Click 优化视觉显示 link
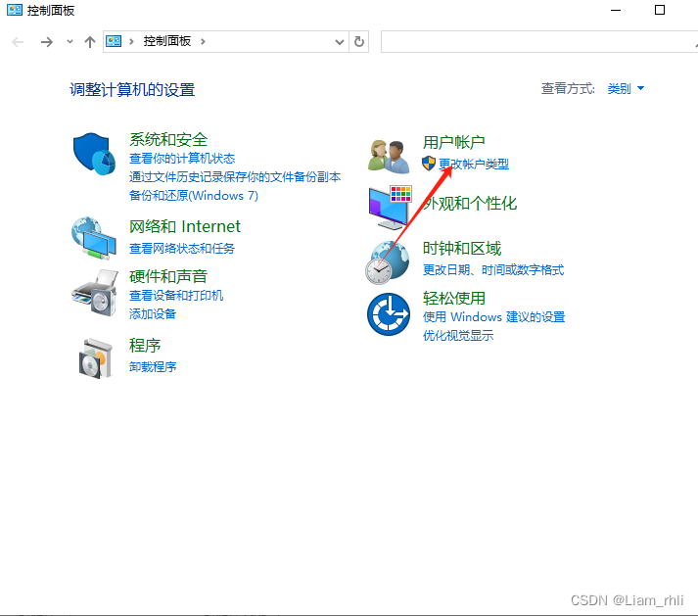 tap(458, 335)
